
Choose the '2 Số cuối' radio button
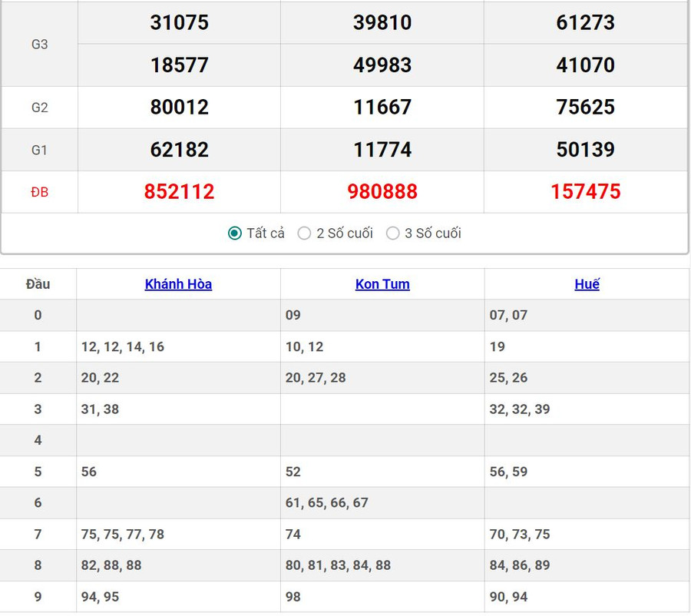tap(305, 233)
